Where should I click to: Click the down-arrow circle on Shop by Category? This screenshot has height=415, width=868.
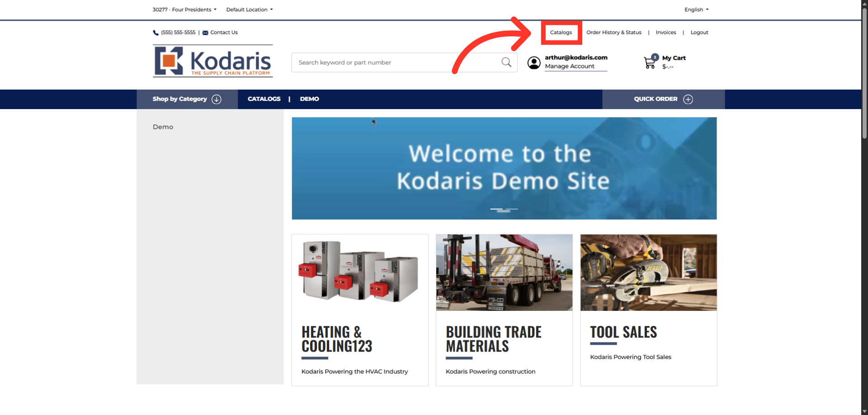[217, 99]
